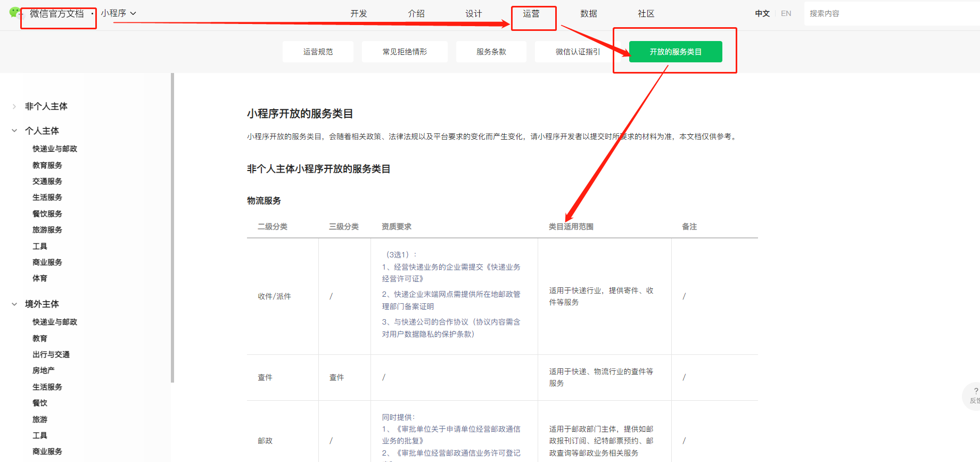This screenshot has width=980, height=462.
Task: Click the 类目适用范围 column header
Action: click(571, 226)
